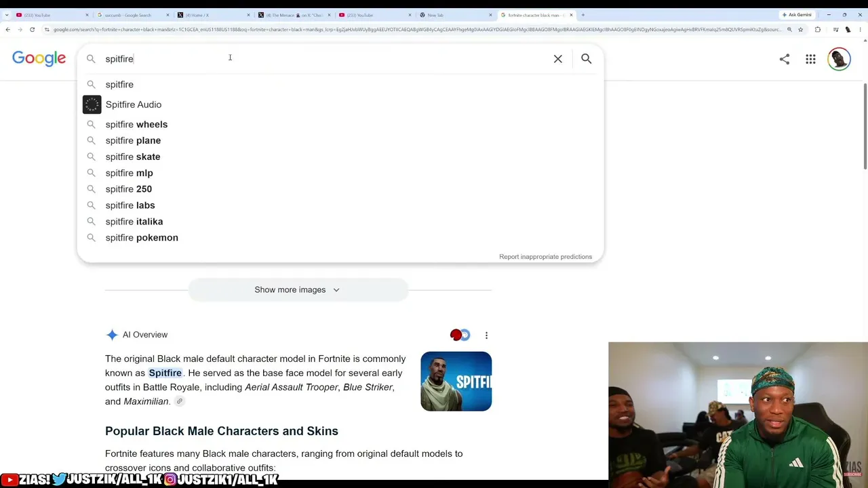
Task: Open the AI Overview three-dot menu
Action: point(486,335)
